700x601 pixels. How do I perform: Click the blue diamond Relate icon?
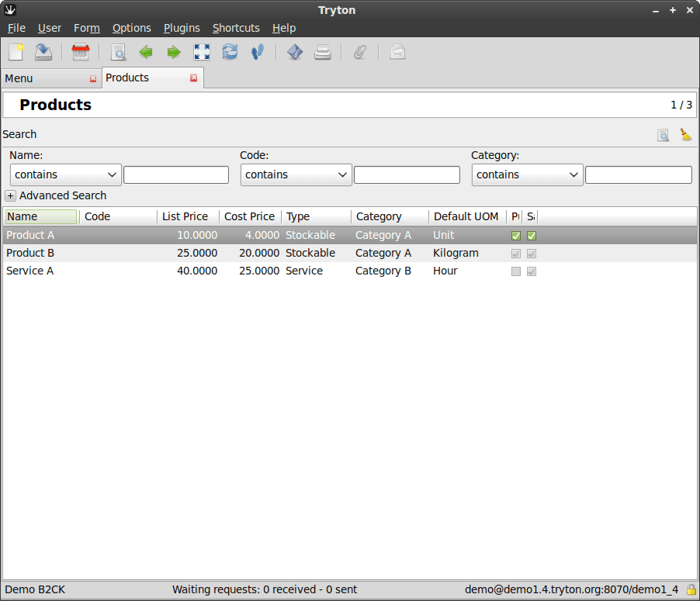pyautogui.click(x=295, y=52)
